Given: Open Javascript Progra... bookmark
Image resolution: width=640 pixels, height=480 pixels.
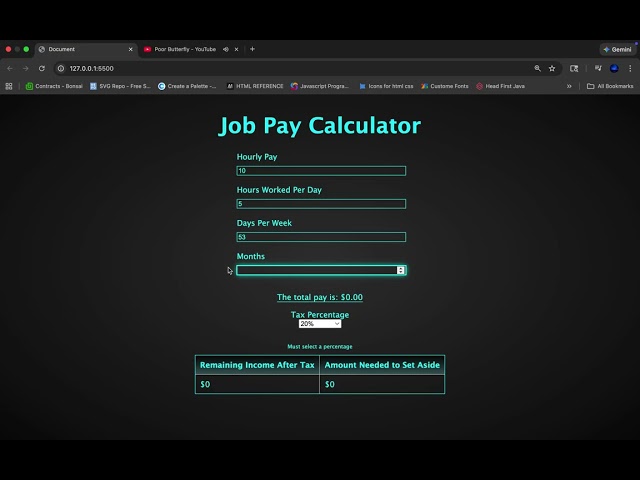Looking at the screenshot, I should tap(320, 86).
